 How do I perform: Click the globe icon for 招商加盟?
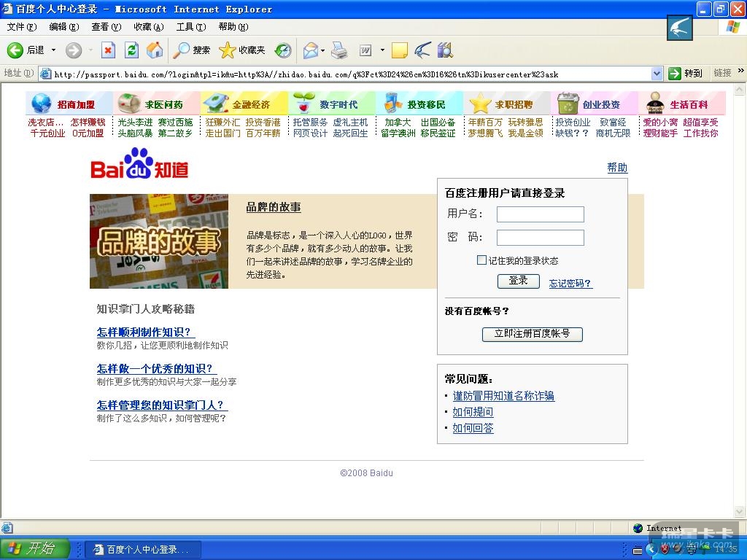[42, 104]
